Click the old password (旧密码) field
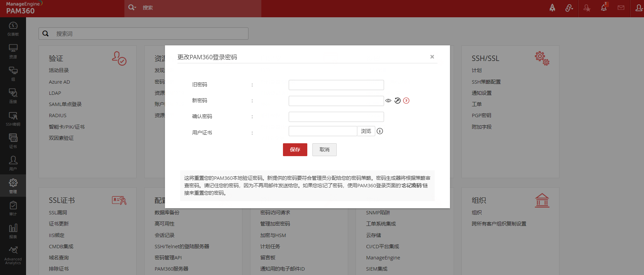 [x=336, y=85]
